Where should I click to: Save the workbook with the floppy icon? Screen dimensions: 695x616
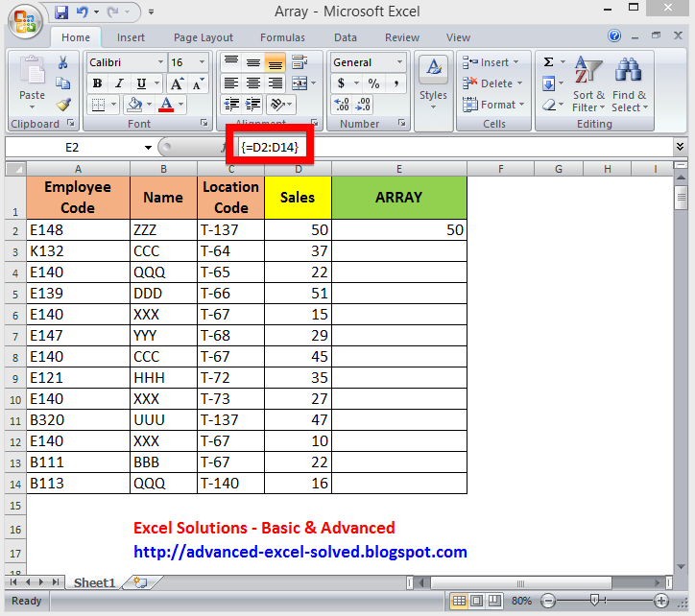tap(61, 12)
